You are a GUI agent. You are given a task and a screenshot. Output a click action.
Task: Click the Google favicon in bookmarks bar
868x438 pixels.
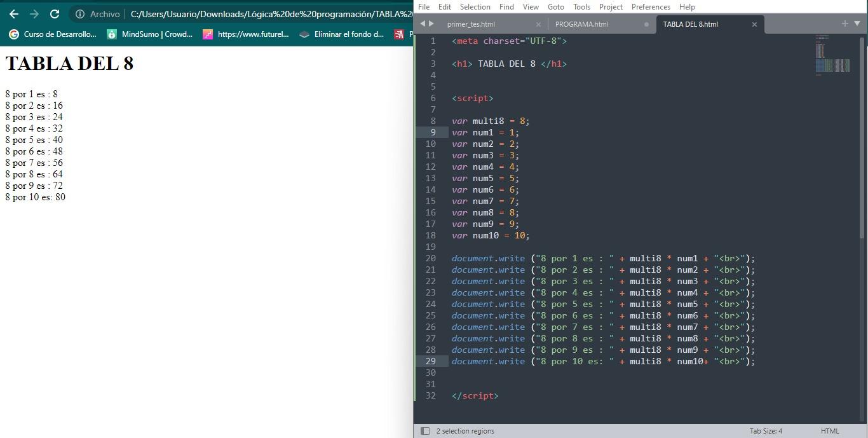pyautogui.click(x=14, y=34)
